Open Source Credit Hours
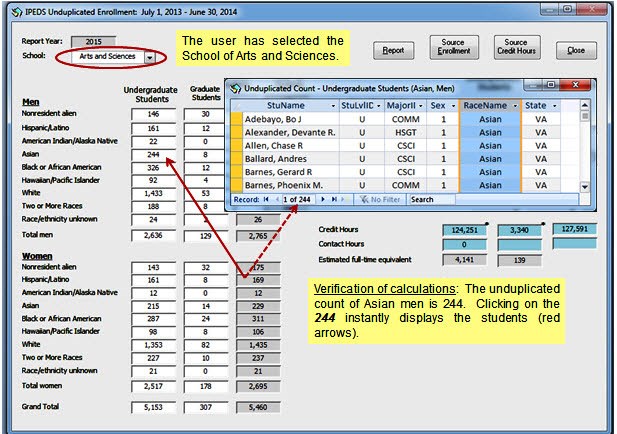The height and width of the screenshot is (434, 617). 517,47
